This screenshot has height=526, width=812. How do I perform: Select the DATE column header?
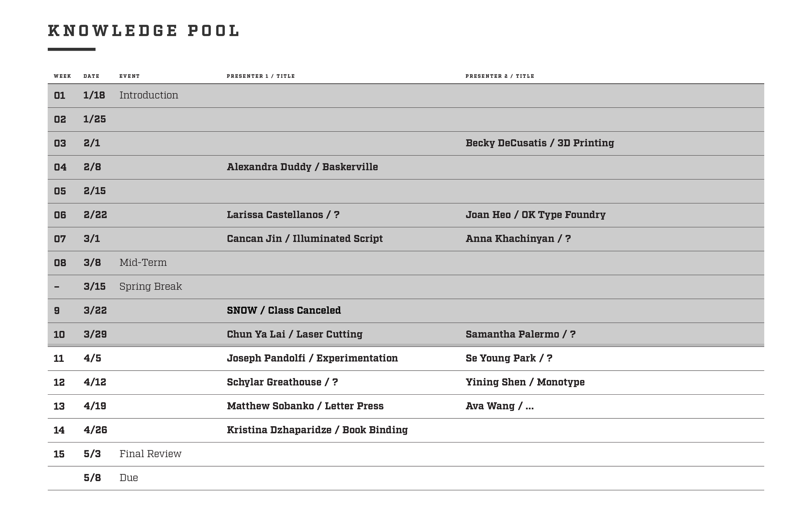pyautogui.click(x=92, y=76)
